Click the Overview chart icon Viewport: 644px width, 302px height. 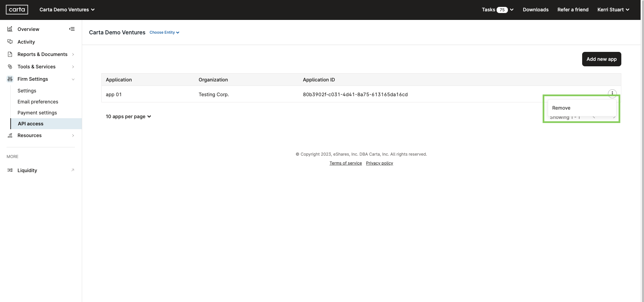(10, 29)
